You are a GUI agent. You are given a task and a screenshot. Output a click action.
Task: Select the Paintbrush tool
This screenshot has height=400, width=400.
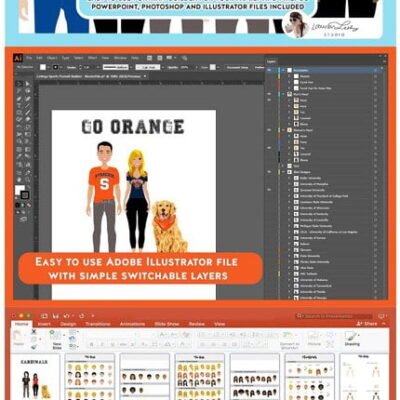point(27,113)
